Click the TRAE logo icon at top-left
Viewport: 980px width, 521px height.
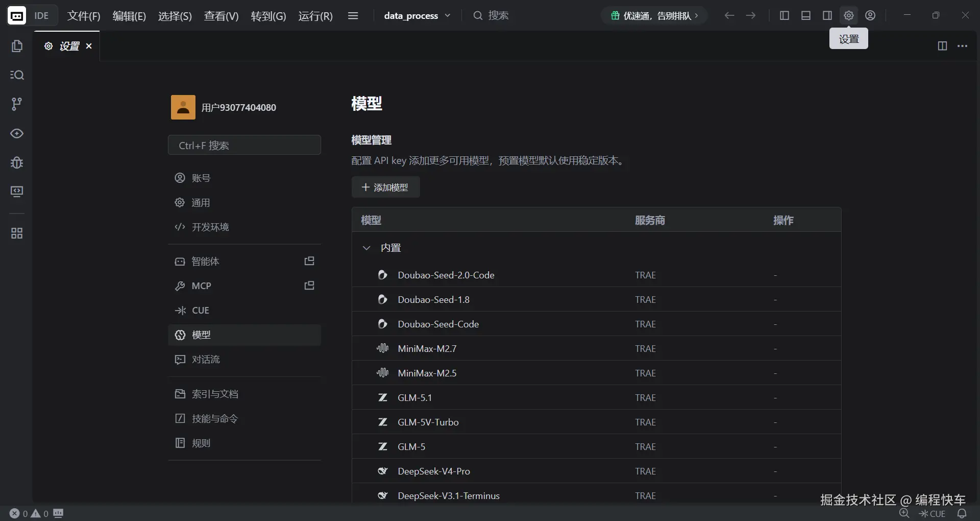click(16, 16)
